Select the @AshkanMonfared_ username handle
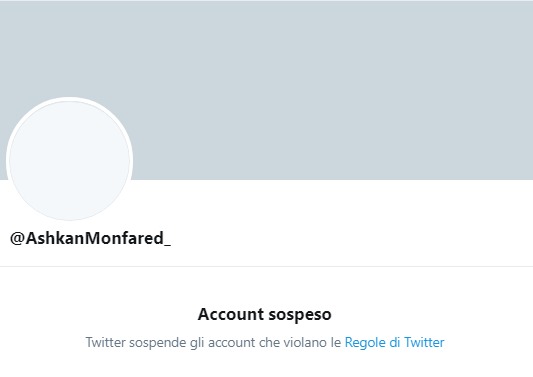This screenshot has height=377, width=533. 90,238
